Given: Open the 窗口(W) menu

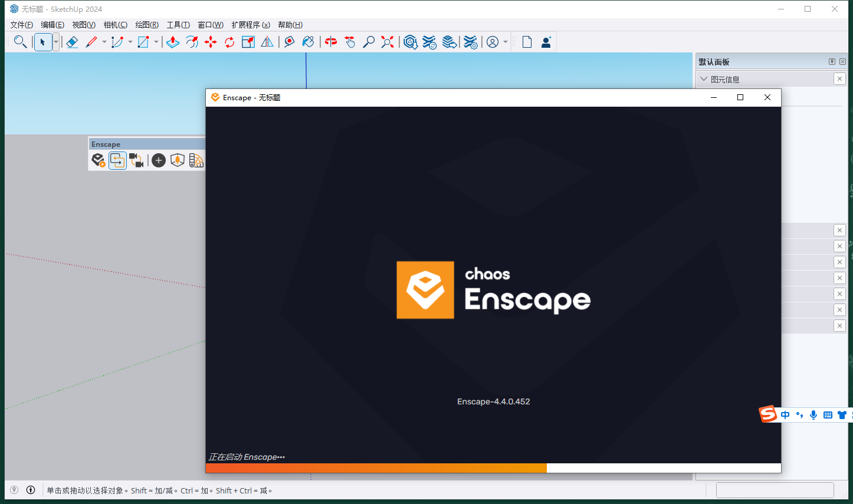Looking at the screenshot, I should 211,25.
